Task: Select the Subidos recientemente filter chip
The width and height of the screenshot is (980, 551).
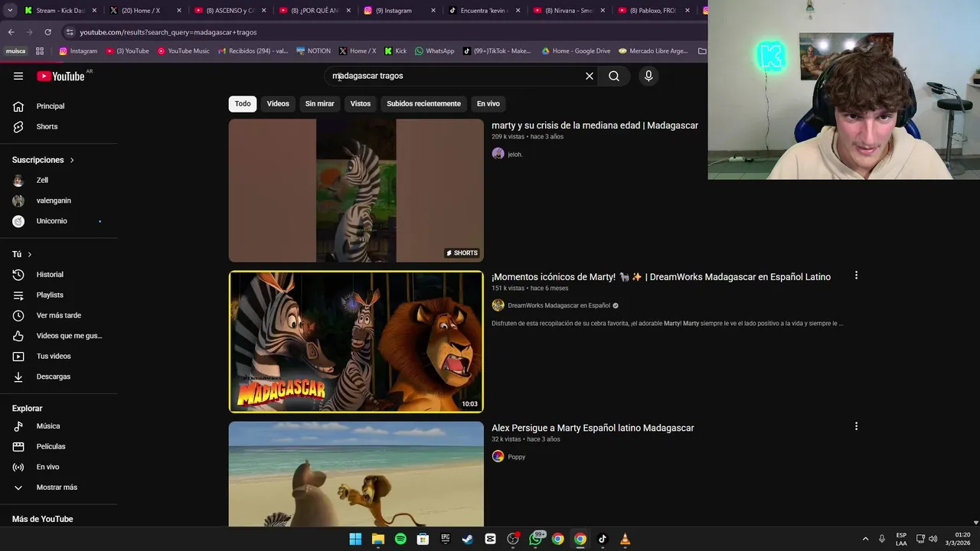Action: tap(423, 103)
